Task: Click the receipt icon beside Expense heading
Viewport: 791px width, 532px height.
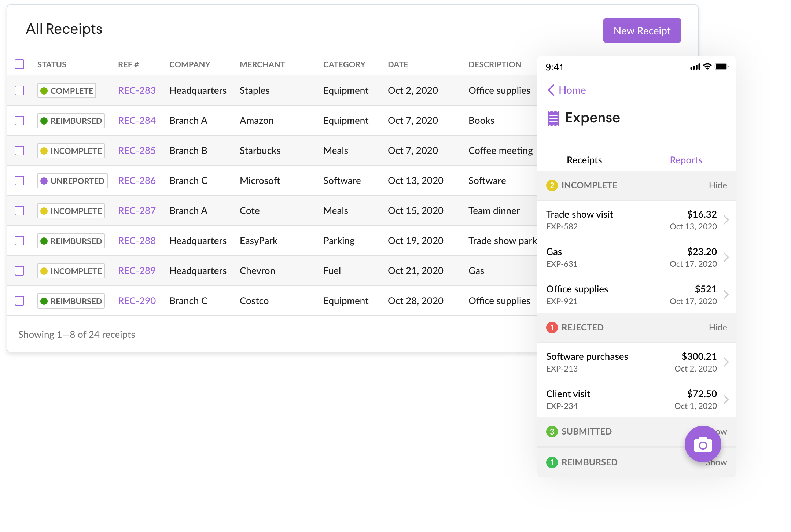Action: 553,118
